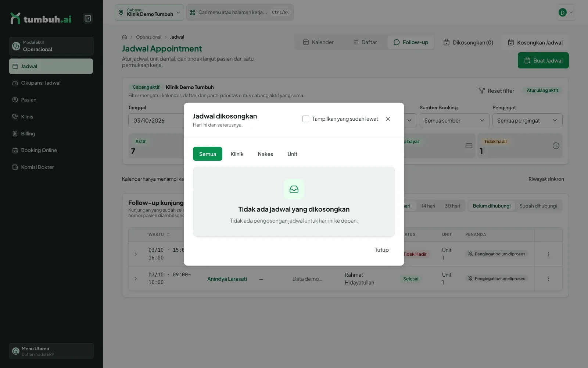The image size is (588, 368).
Task: Sort by the WAKTU column header
Action: pos(159,234)
